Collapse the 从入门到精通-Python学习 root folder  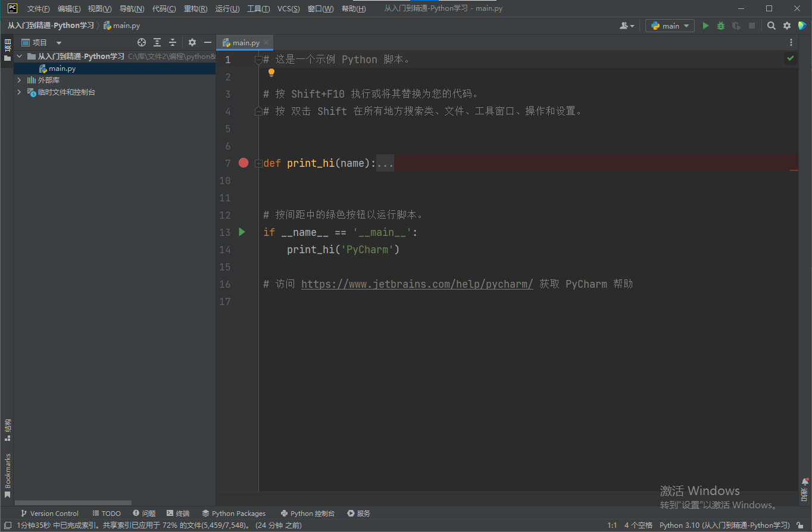[19, 57]
